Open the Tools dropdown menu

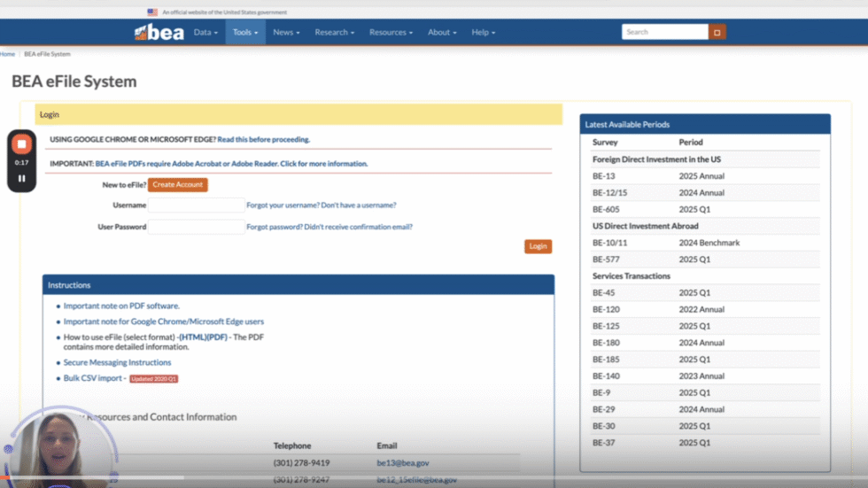click(245, 32)
